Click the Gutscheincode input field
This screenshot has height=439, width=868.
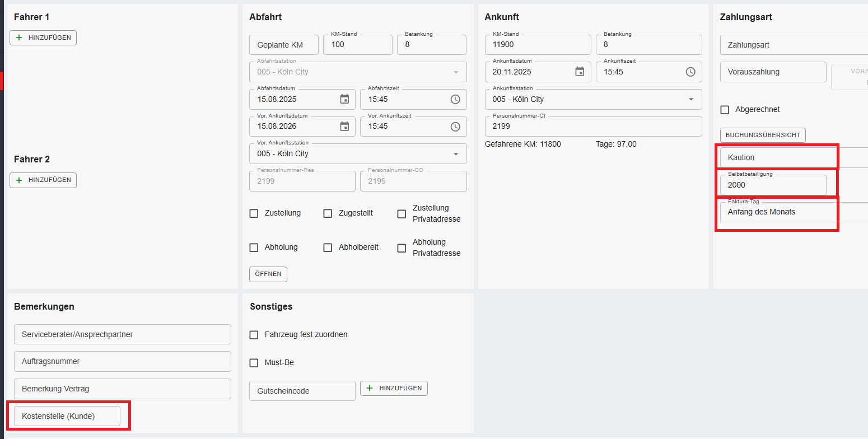(x=302, y=391)
